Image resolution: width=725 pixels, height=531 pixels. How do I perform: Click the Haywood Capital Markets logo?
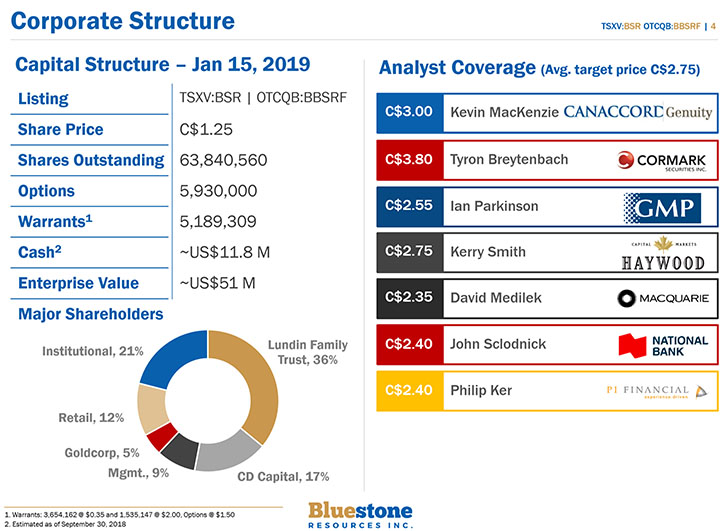(x=663, y=253)
